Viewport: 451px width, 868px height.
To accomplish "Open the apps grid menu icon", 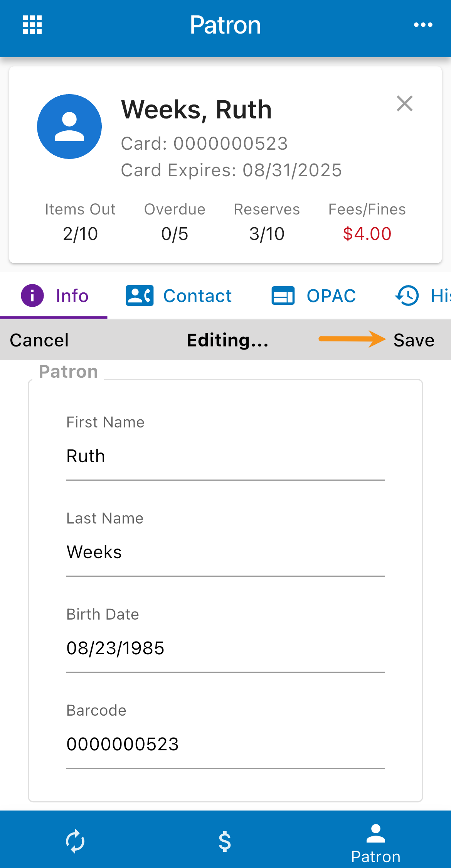I will click(32, 25).
